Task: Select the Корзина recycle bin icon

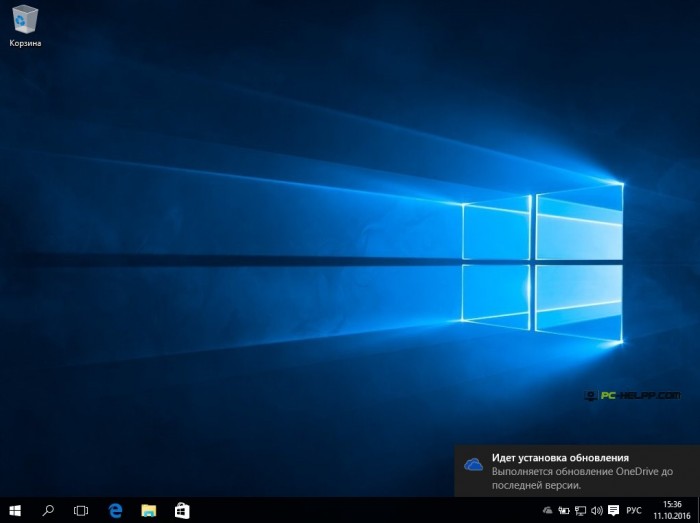Action: 25,25
